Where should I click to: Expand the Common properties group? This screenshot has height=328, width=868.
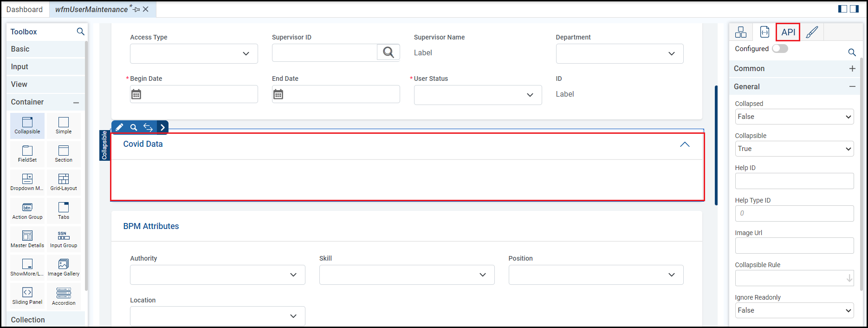(852, 69)
